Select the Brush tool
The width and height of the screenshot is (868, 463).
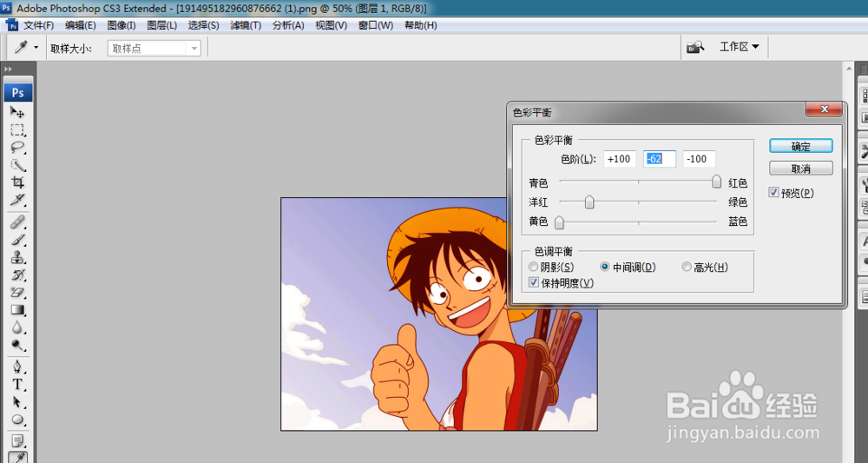17,240
